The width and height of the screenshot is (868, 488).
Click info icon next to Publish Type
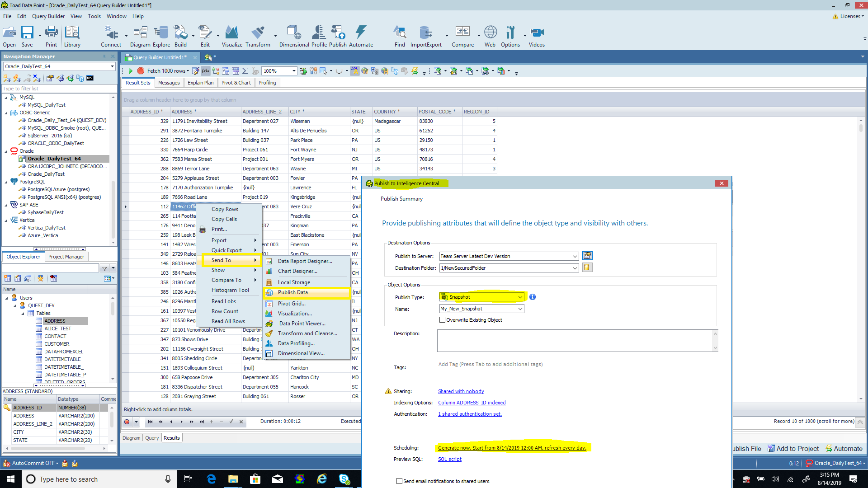click(533, 297)
